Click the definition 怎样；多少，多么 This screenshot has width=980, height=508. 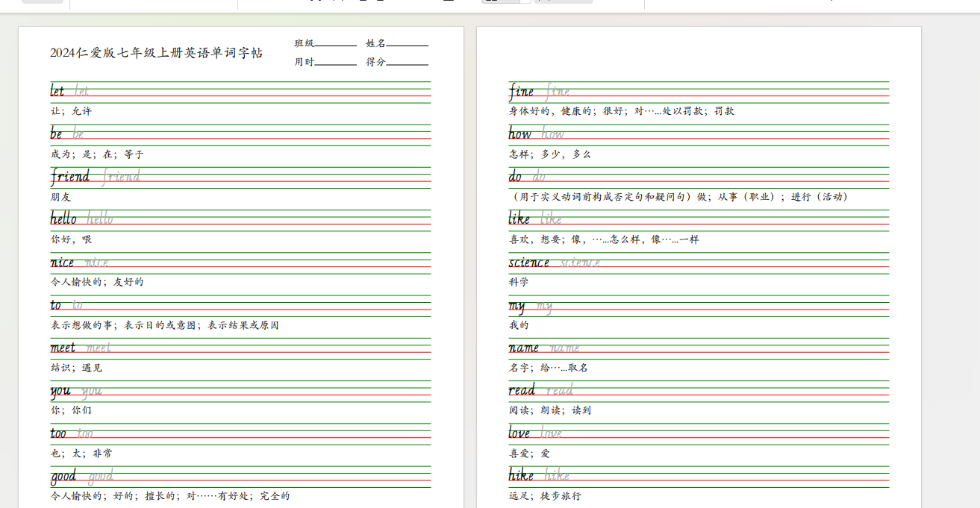coord(550,154)
